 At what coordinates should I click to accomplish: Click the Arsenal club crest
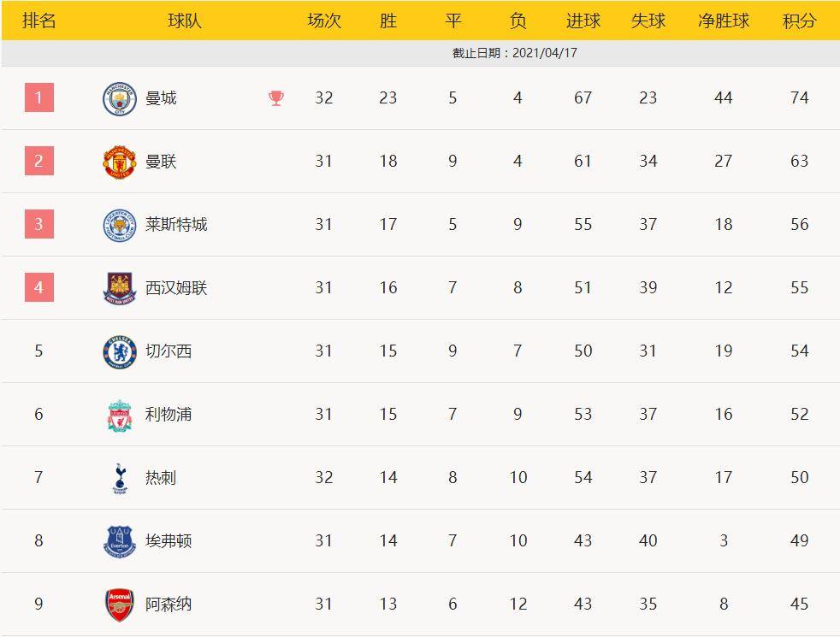point(120,604)
